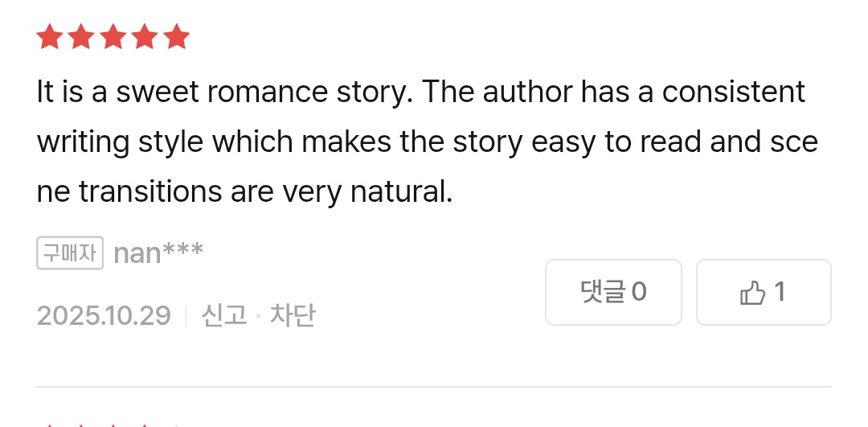
Task: Click the first line of the review text
Action: 420,92
